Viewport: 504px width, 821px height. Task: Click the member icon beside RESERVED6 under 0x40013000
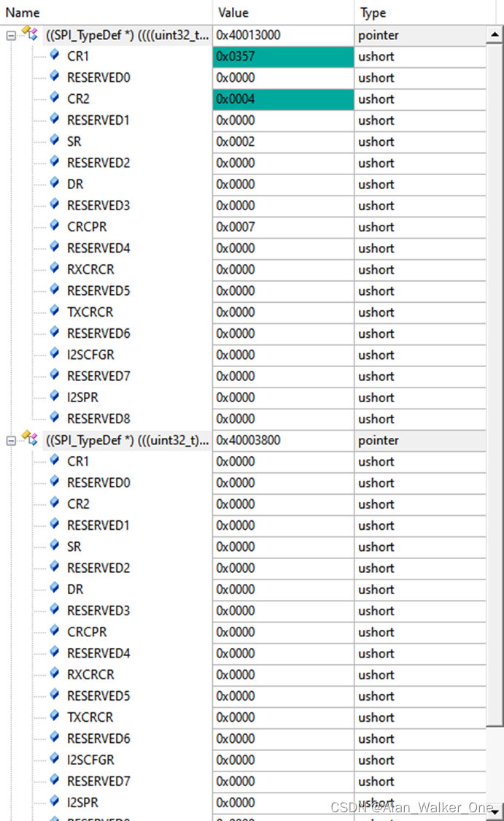[55, 332]
